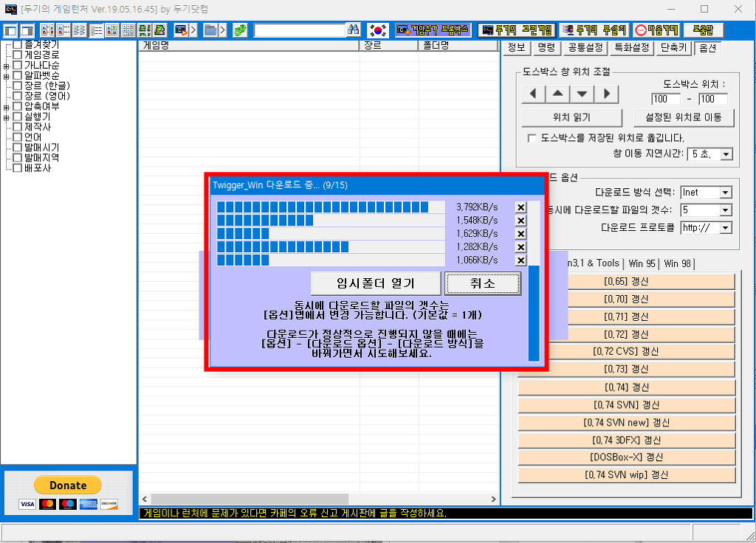Switch to the 공통설정 tab
The height and width of the screenshot is (543, 756).
point(585,47)
